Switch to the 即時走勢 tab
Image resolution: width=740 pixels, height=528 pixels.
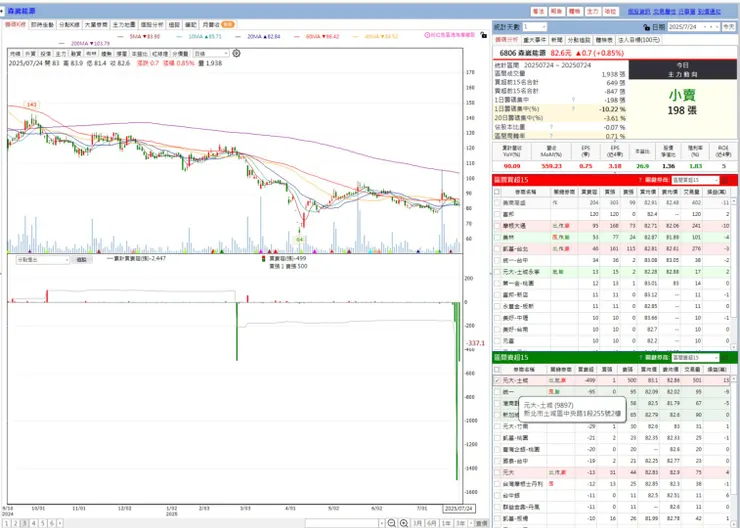42,25
